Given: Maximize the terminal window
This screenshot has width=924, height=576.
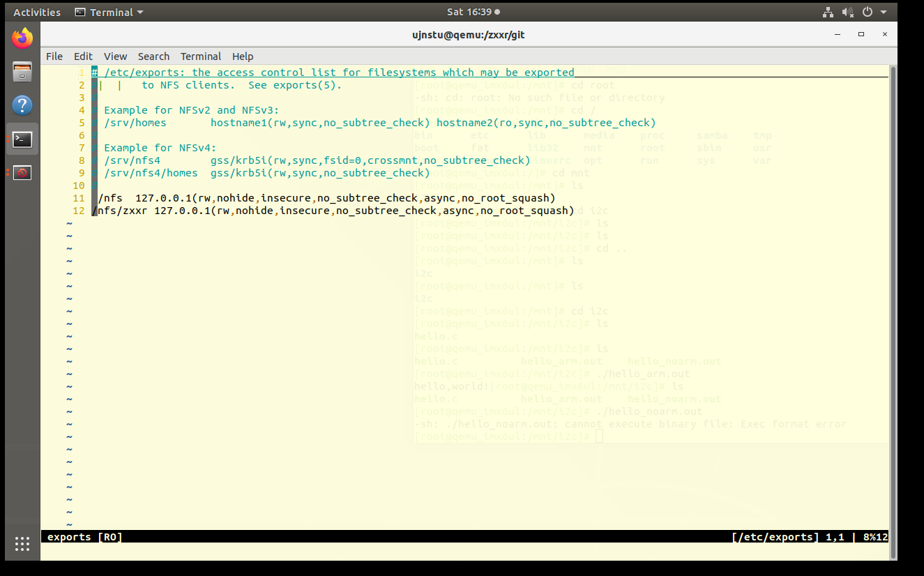Looking at the screenshot, I should click(x=861, y=34).
